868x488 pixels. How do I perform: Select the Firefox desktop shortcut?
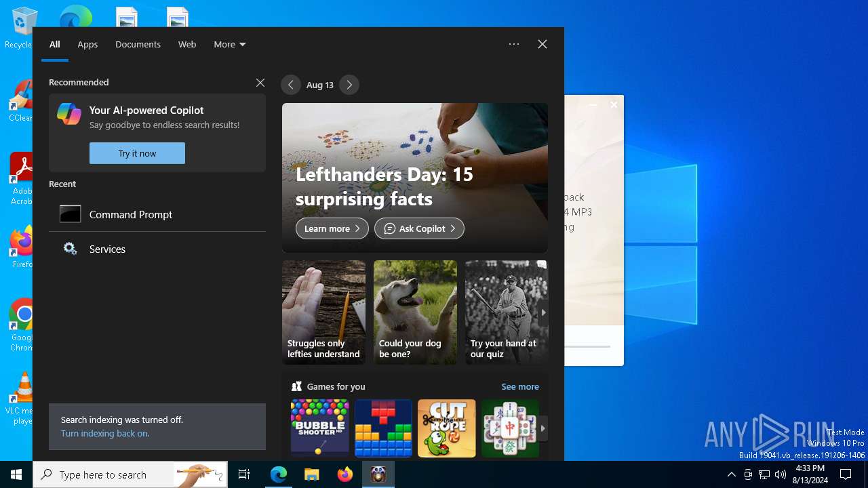(x=20, y=247)
